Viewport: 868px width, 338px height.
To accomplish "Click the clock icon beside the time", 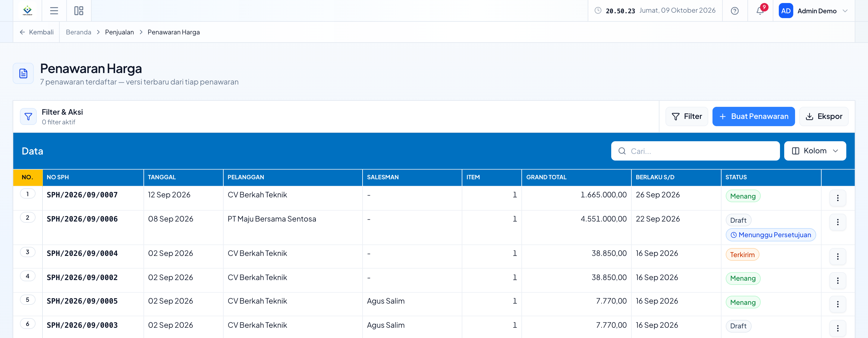I will pos(598,11).
